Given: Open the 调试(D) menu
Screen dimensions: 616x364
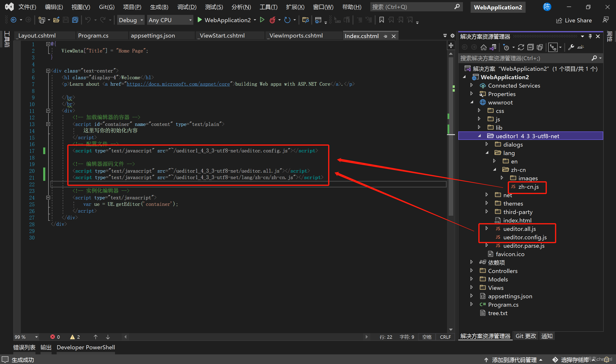Looking at the screenshot, I should click(187, 7).
